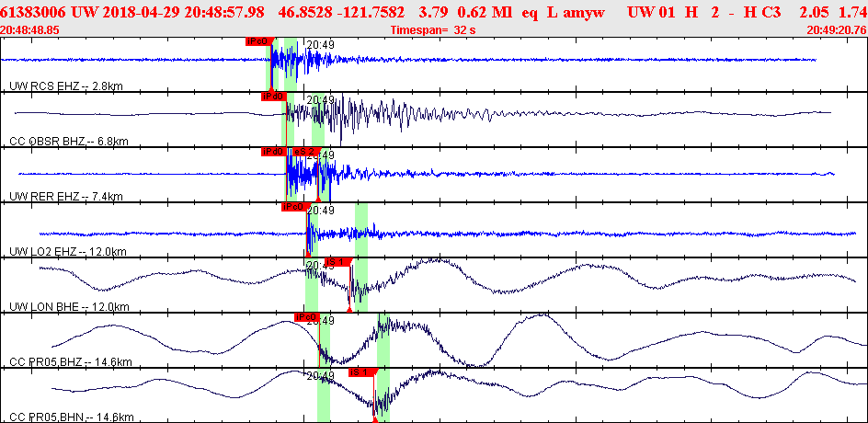Click the UW LON BHE -- 12.0km station label
868x423 pixels.
[x=69, y=307]
